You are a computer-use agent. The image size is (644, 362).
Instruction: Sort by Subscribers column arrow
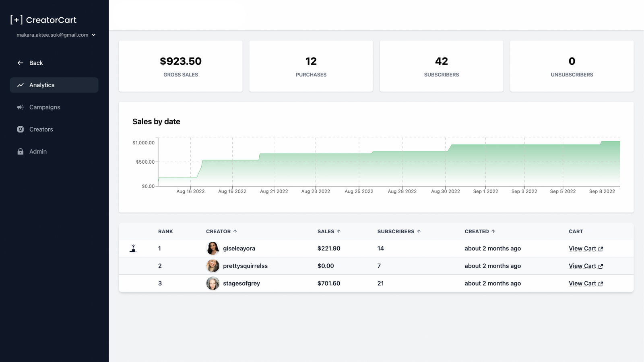(x=419, y=231)
